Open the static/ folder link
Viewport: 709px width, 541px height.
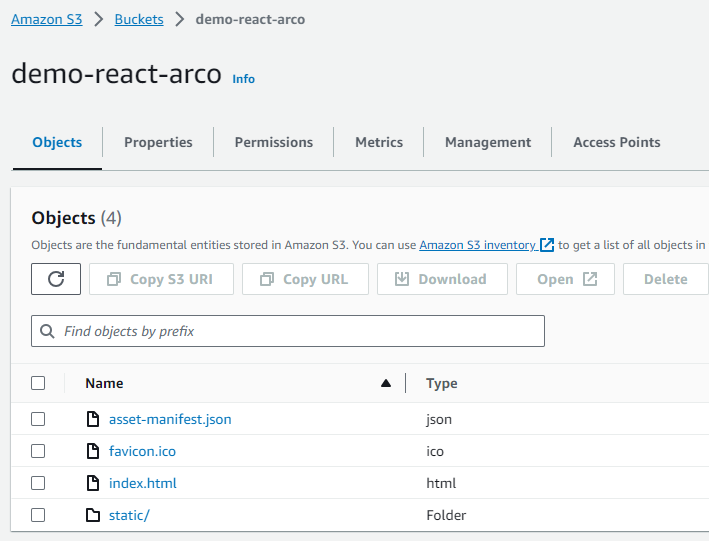tap(129, 515)
